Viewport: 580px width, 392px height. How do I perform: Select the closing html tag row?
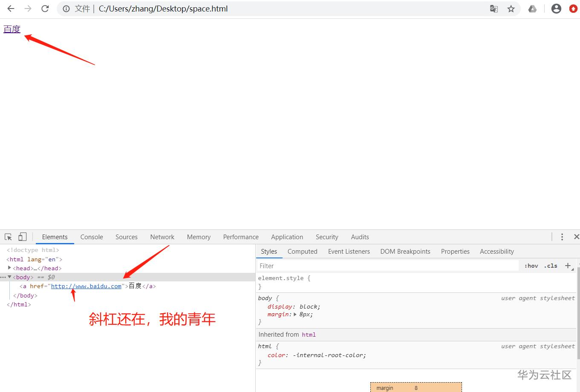coord(19,304)
